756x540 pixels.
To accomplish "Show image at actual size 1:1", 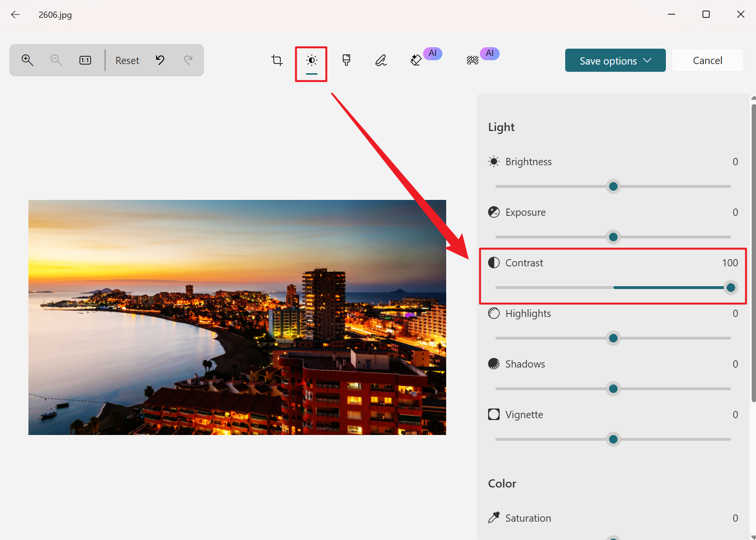I will pos(85,60).
